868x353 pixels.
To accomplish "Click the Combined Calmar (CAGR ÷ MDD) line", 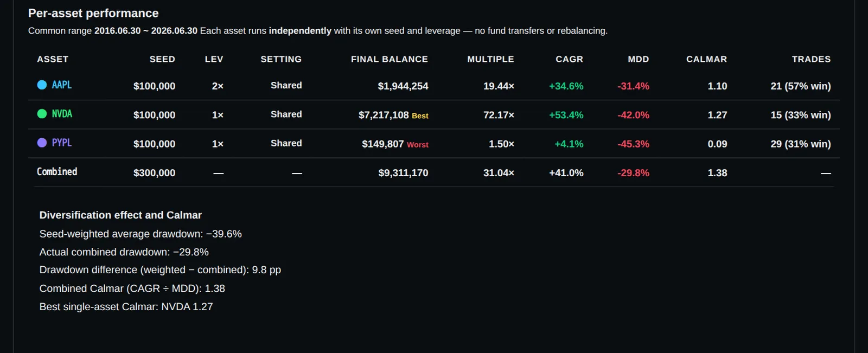I will coord(132,288).
